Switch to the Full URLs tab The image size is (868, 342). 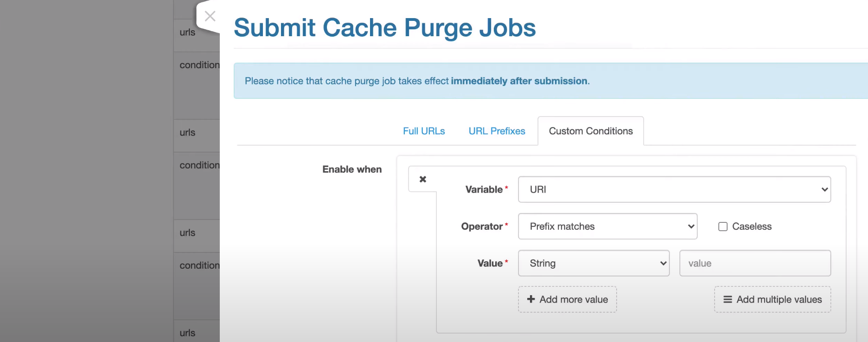pos(423,131)
